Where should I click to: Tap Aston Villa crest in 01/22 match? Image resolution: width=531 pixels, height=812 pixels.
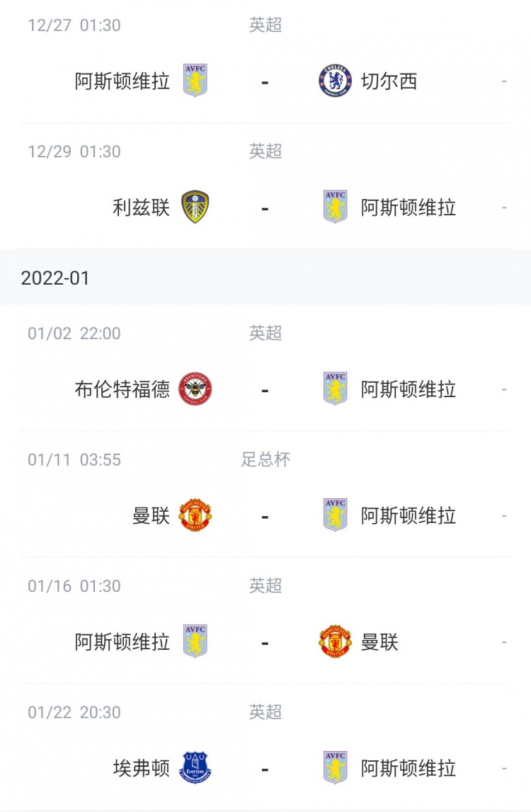tap(335, 768)
